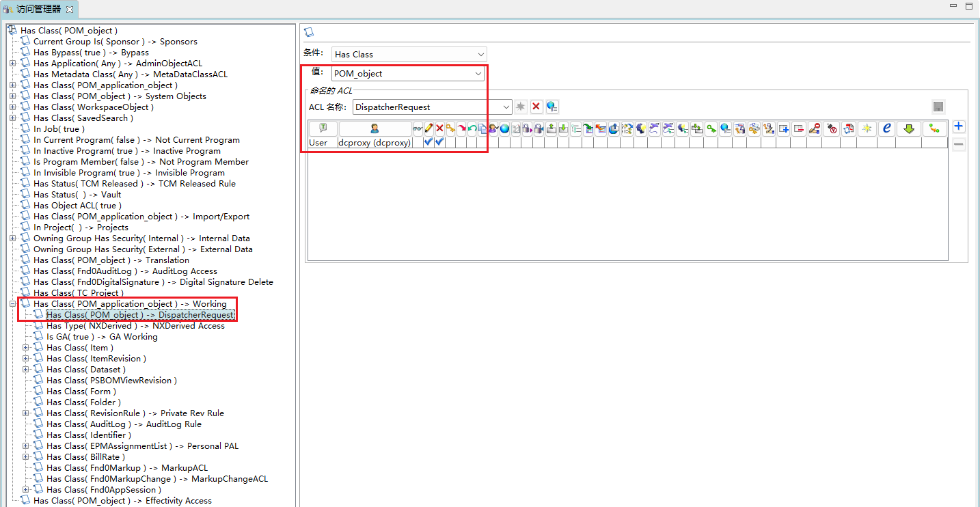This screenshot has width=980, height=507.
Task: Expand the Has Class( ItemRevision ) node
Action: 26,359
